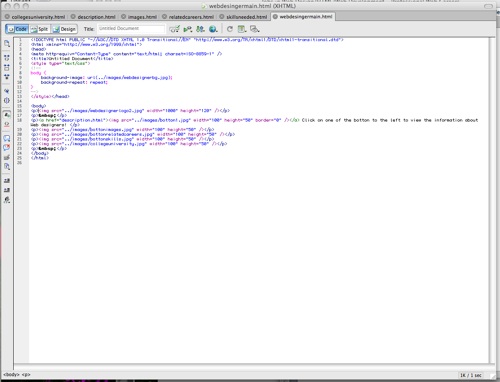Click the title Untitled Document code line
This screenshot has width=500, height=382.
click(x=72, y=58)
